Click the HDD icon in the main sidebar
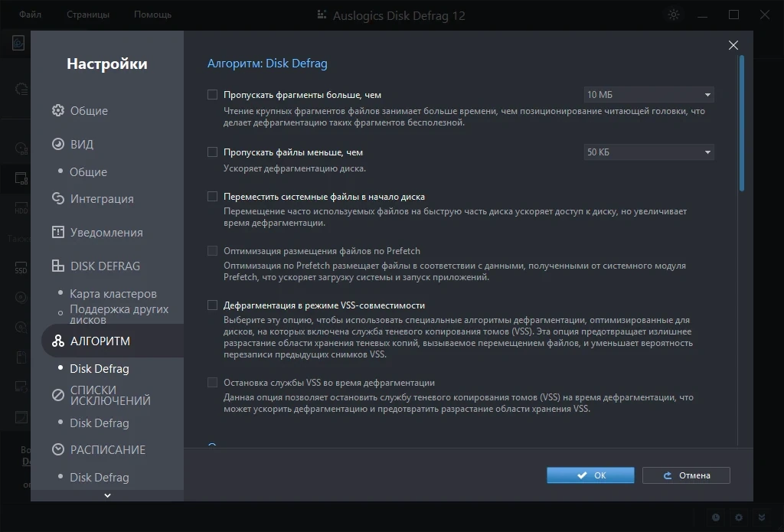Image resolution: width=784 pixels, height=532 pixels. [21, 208]
